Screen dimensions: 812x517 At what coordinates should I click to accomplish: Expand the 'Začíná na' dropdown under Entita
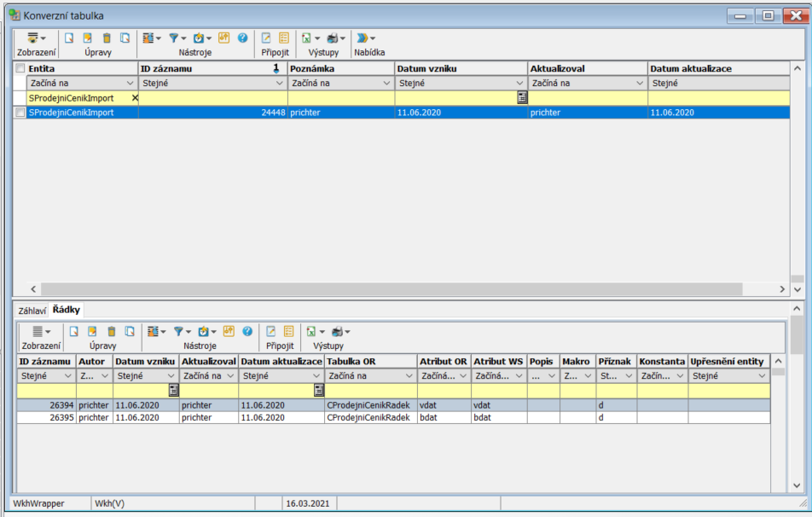[130, 84]
